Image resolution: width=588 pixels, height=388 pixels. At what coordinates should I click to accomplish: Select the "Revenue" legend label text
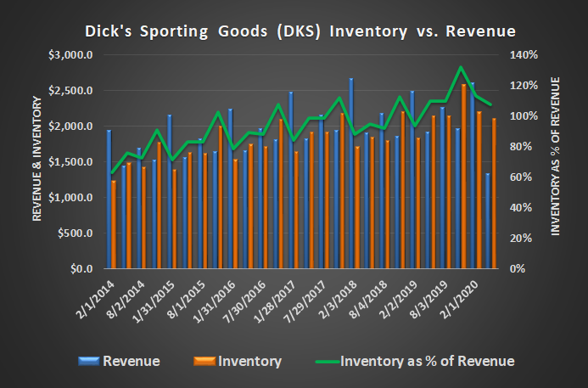point(132,361)
